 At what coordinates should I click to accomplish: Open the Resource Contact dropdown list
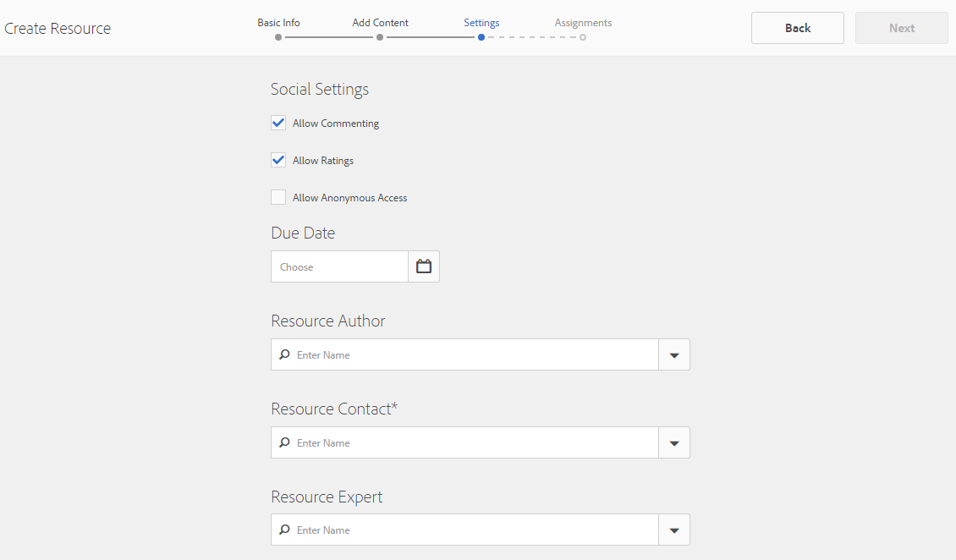click(674, 442)
